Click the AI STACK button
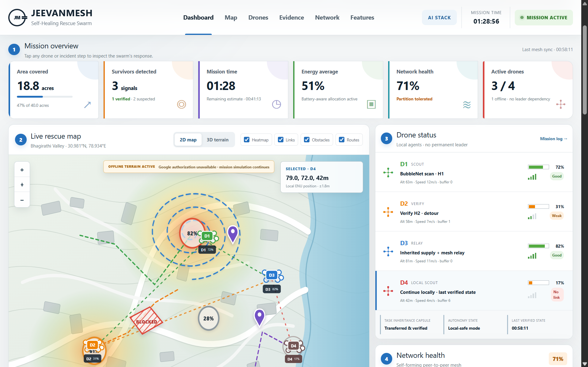The image size is (588, 367). point(439,17)
